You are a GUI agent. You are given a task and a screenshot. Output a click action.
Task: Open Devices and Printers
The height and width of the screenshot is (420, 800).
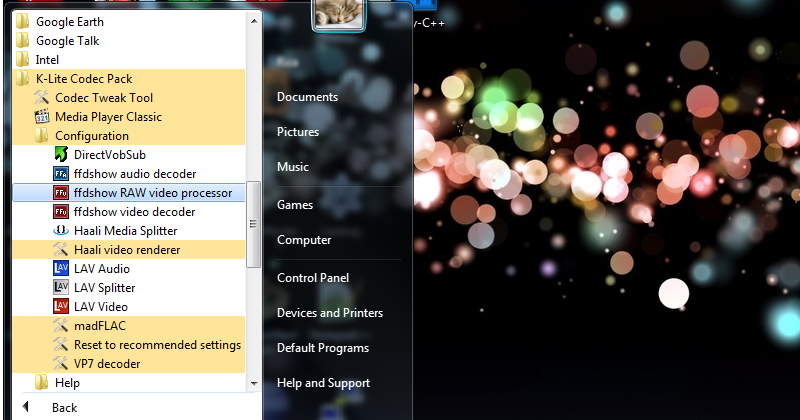tap(330, 313)
